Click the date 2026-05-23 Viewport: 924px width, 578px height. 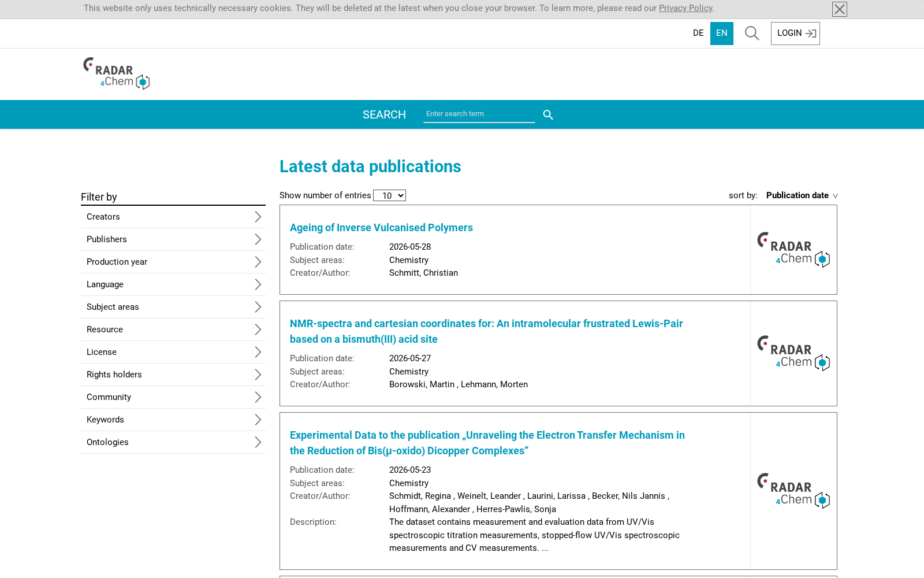[x=410, y=470]
